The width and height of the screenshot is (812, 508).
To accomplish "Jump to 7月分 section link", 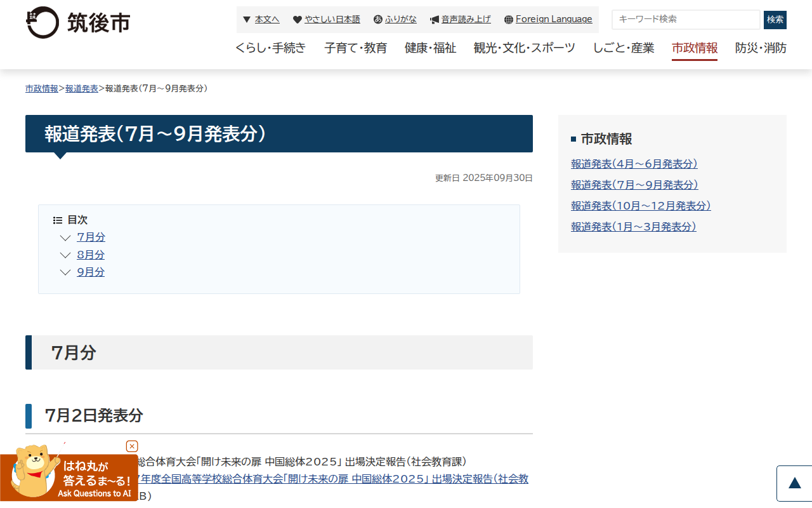I will click(91, 237).
